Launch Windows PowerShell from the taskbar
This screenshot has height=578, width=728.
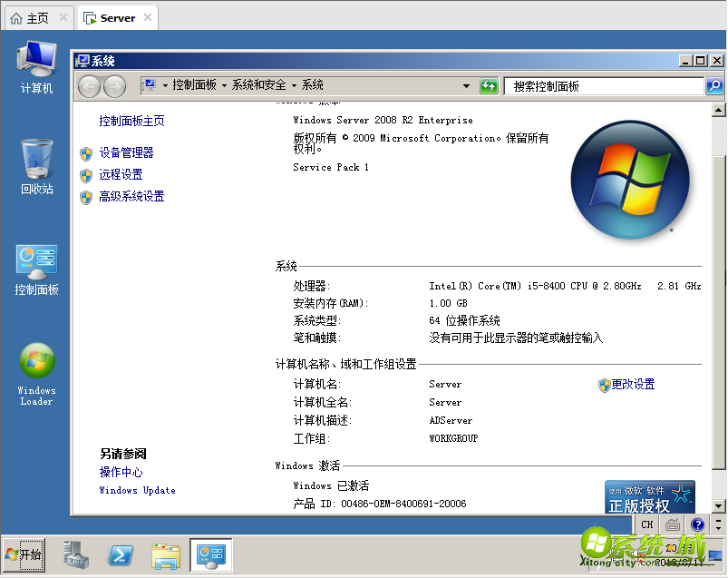(120, 554)
